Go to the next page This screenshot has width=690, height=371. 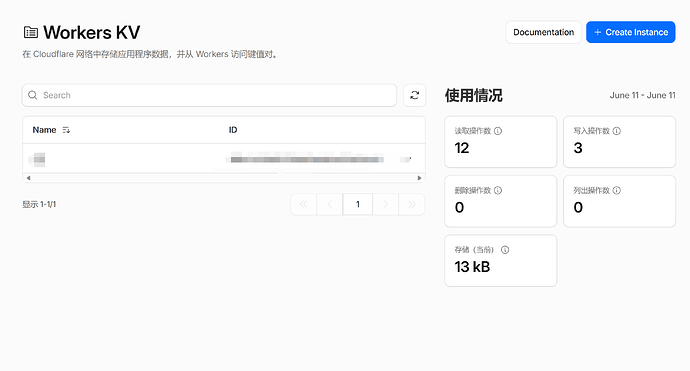pos(385,204)
